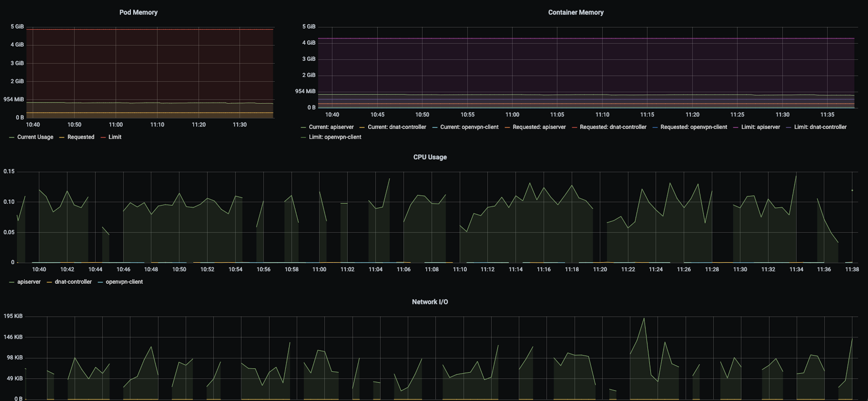Click the yellow line icon beside Current: dnat-controller
The image size is (868, 401).
(x=362, y=127)
